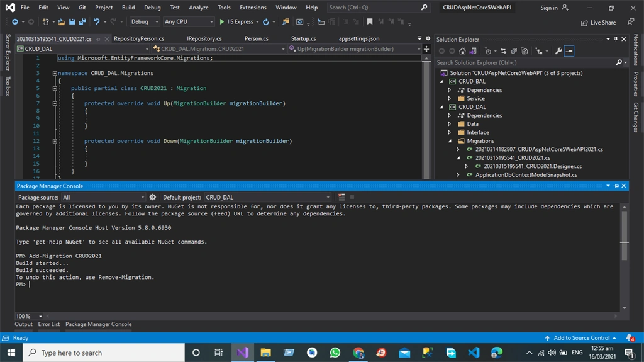Viewport: 644px width, 362px height.
Task: Click the Solution Explorer Home icon
Action: pyautogui.click(x=462, y=51)
